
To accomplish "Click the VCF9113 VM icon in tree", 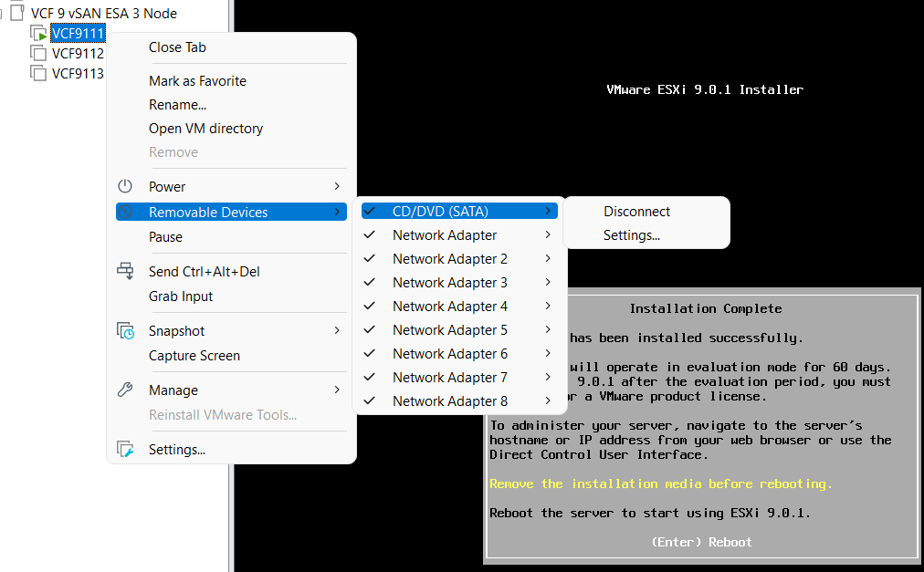I will point(38,74).
